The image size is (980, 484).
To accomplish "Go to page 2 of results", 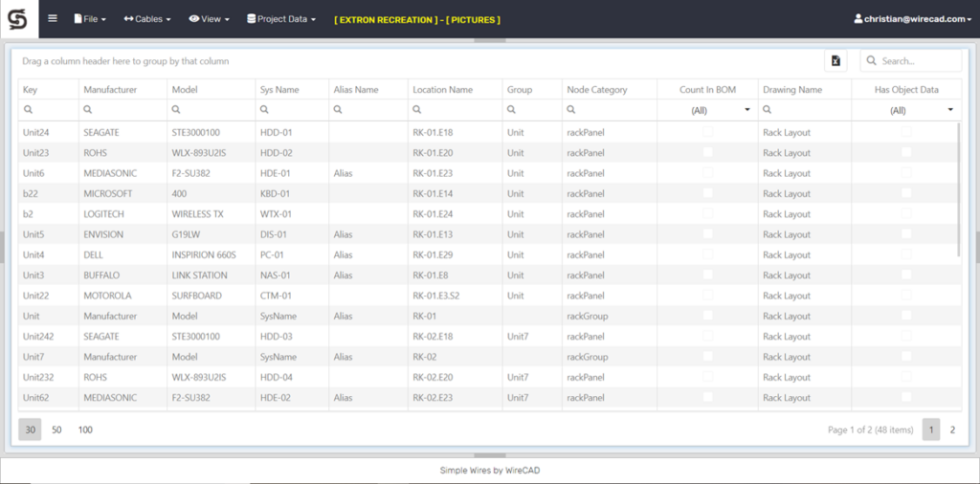I will 952,429.
